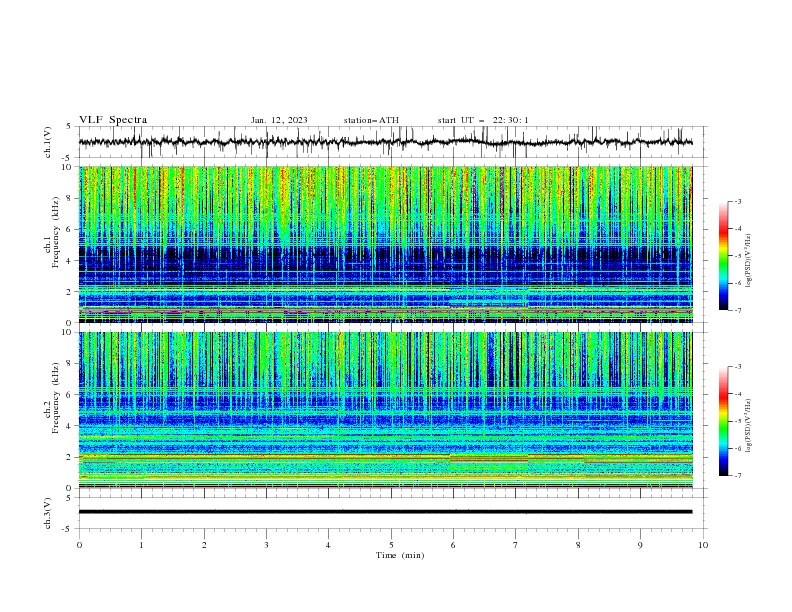Click the "5" tick on ch.3(V) axis
792x612 pixels.
tap(69, 497)
